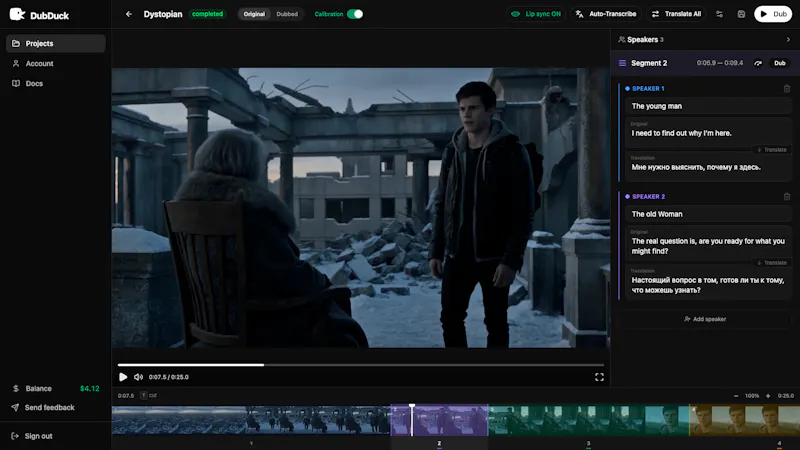Click the Speakers people icon
800x450 pixels.
pyautogui.click(x=621, y=39)
